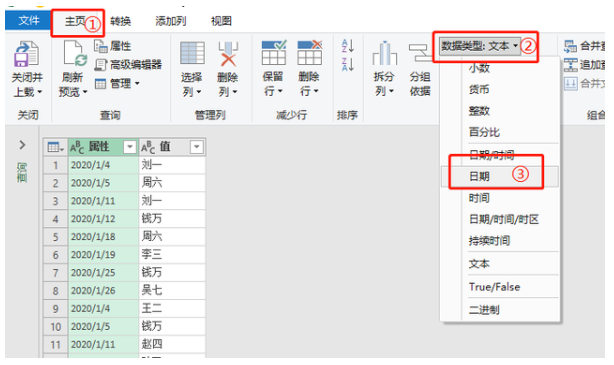The image size is (614, 365).
Task: Open the 高级编辑器 advanced editor
Action: 128,65
